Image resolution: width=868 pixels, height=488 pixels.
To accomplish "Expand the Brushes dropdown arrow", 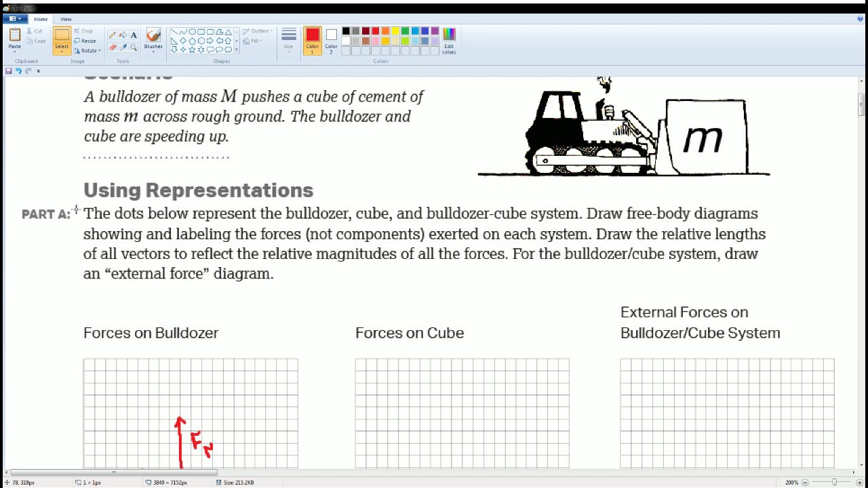I will 153,52.
